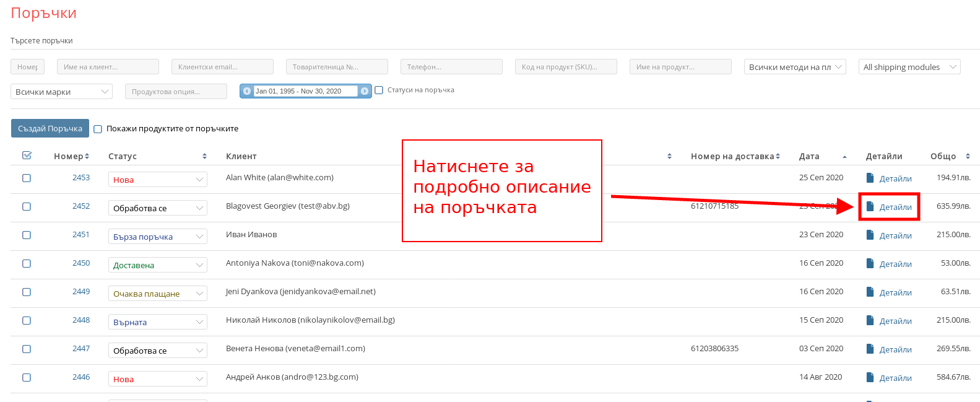This screenshot has height=402, width=980.
Task: Toggle the select-all orders header checkbox icon
Action: pyautogui.click(x=27, y=155)
